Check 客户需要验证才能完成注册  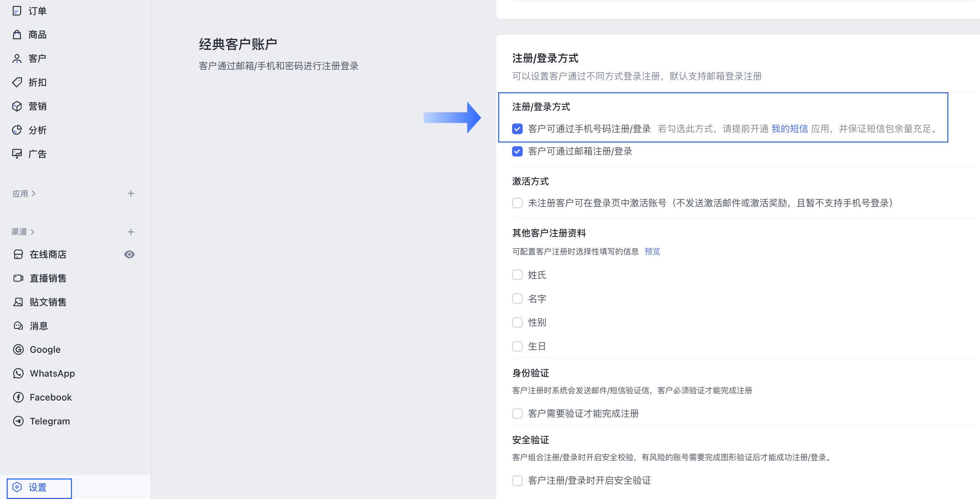(517, 414)
